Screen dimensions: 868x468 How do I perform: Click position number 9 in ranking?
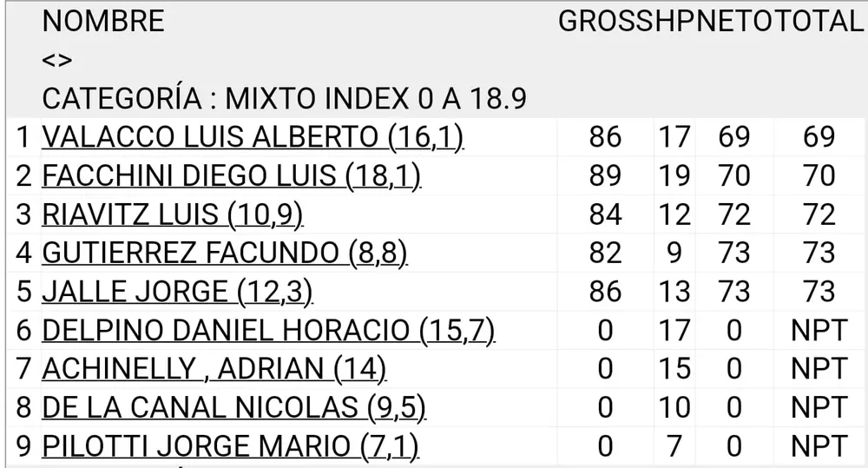point(23,447)
